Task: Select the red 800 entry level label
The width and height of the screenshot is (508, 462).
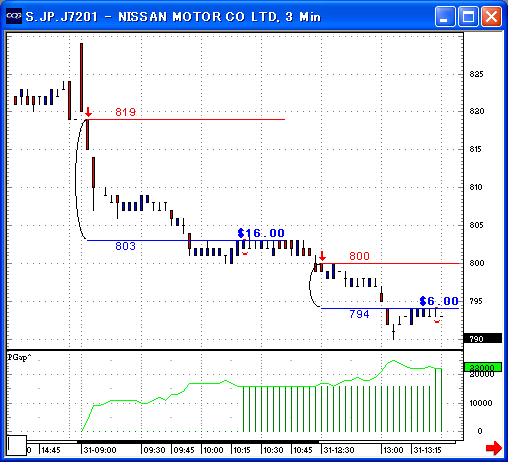Action: tap(359, 256)
